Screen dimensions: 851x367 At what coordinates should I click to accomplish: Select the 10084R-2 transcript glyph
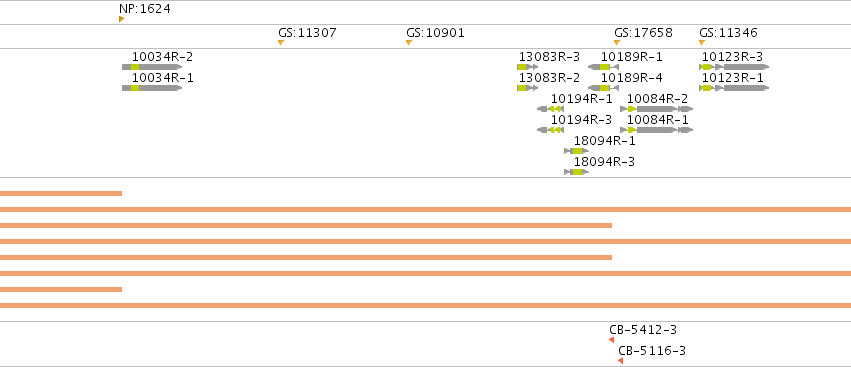pyautogui.click(x=657, y=109)
